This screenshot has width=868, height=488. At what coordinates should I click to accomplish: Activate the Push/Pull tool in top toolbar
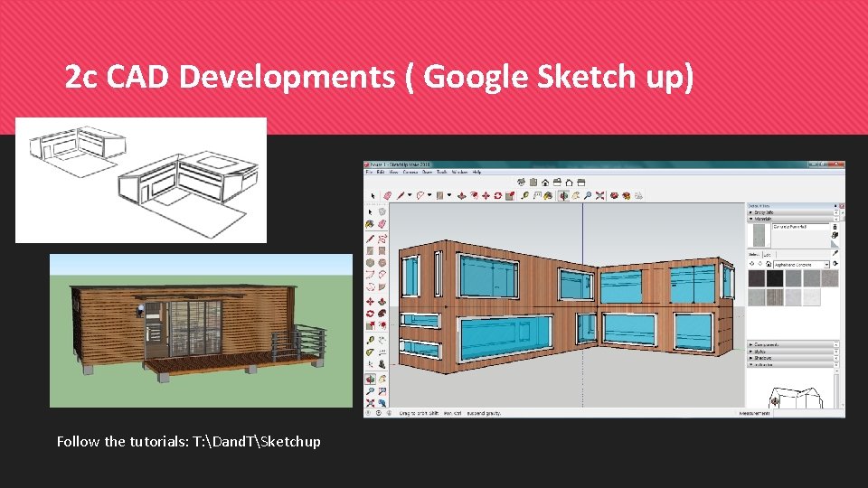[x=461, y=196]
